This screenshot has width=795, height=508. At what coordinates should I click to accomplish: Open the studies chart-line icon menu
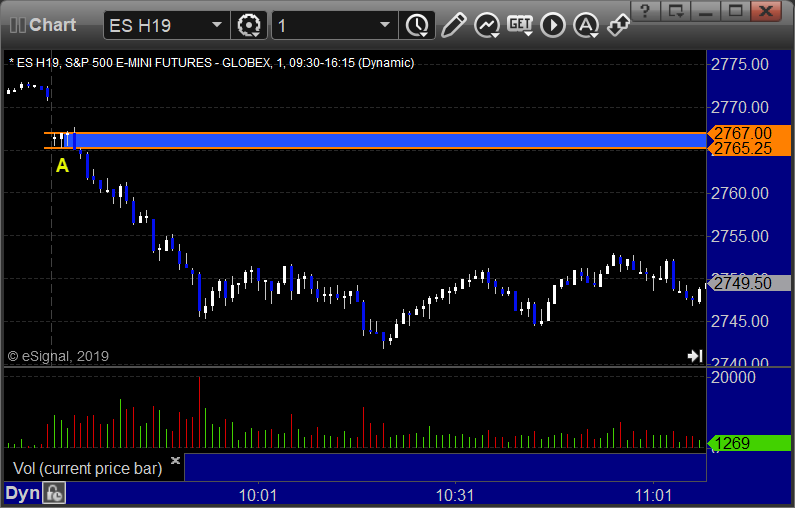tap(487, 25)
